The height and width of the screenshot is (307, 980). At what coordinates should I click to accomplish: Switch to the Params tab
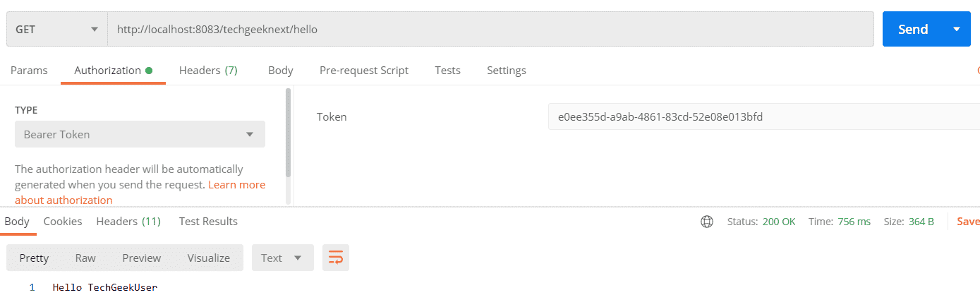click(29, 71)
